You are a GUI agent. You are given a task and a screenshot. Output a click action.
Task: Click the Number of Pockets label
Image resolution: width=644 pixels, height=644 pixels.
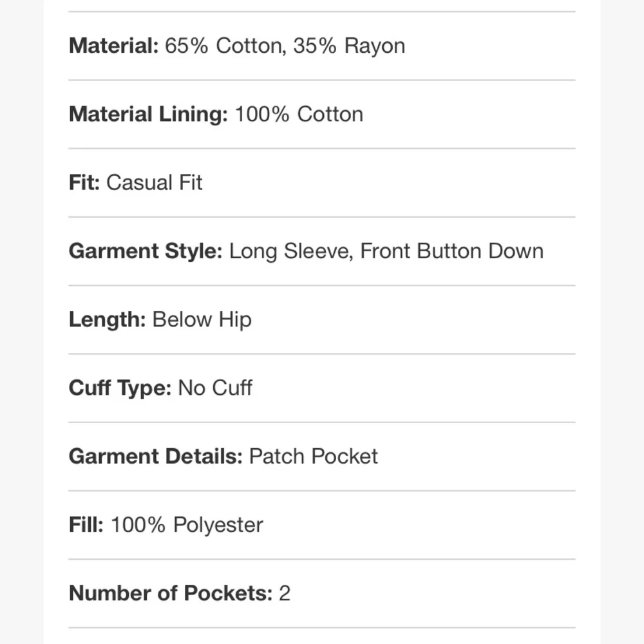pos(171,592)
